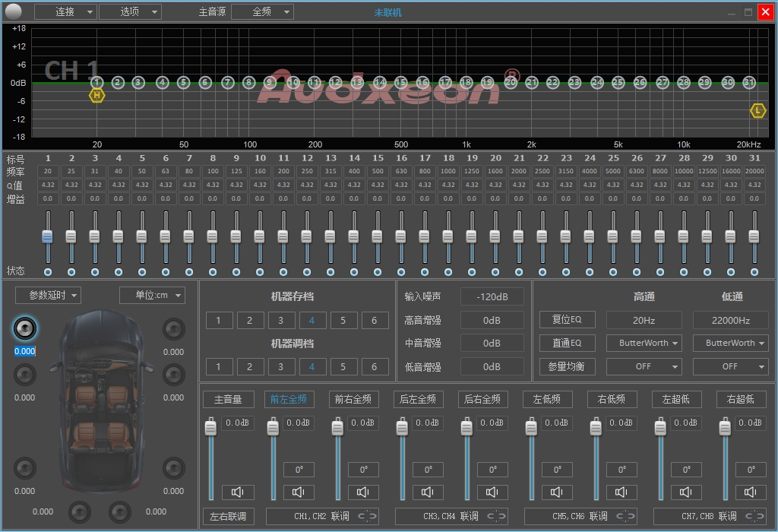Open the high-pass OFF slope dropdown
Viewport: 778px width, 532px height.
[x=644, y=366]
